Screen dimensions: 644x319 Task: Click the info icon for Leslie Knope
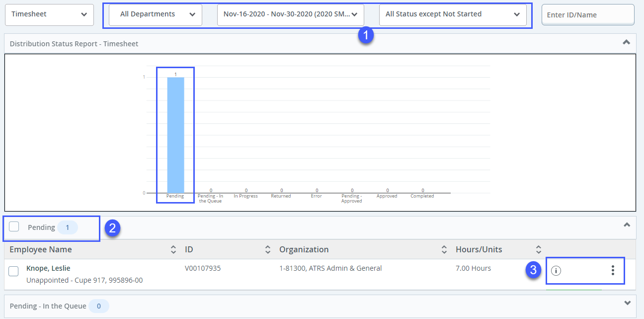556,270
